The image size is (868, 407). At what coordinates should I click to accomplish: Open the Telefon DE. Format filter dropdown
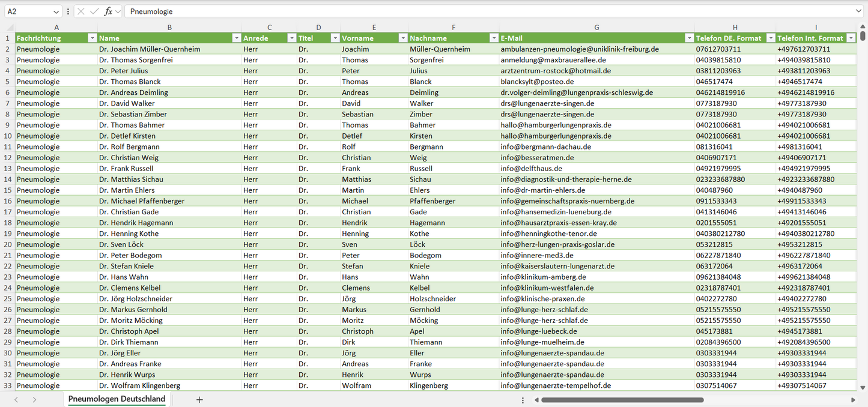(x=770, y=38)
